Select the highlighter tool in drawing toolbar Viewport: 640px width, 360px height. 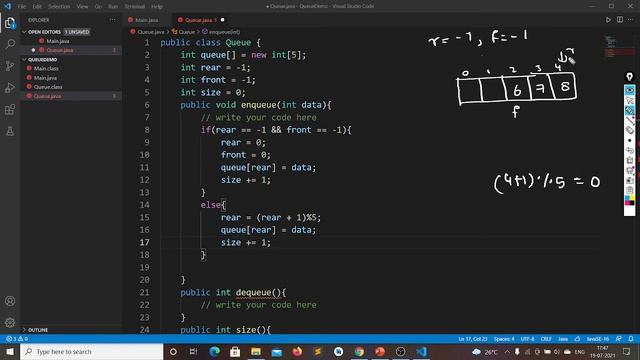[629, 110]
